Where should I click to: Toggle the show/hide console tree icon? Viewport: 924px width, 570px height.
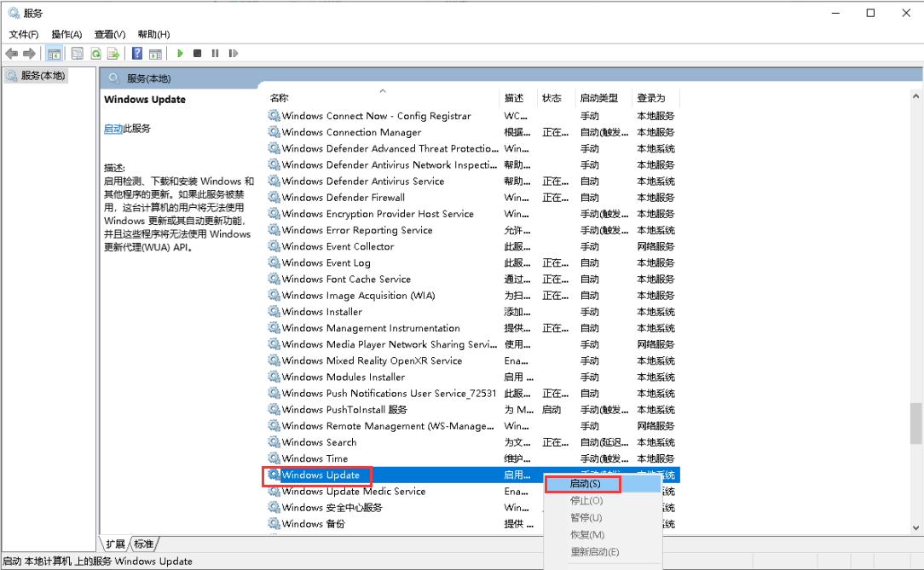pos(55,54)
